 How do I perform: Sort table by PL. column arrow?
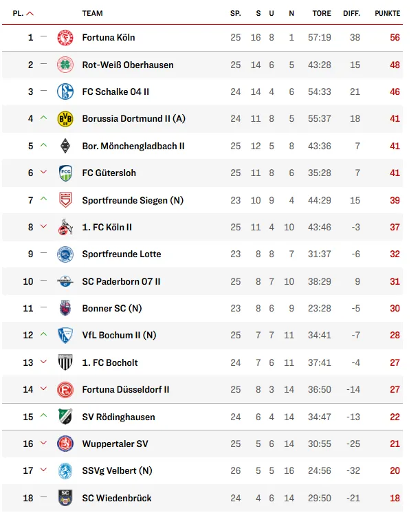(x=30, y=14)
